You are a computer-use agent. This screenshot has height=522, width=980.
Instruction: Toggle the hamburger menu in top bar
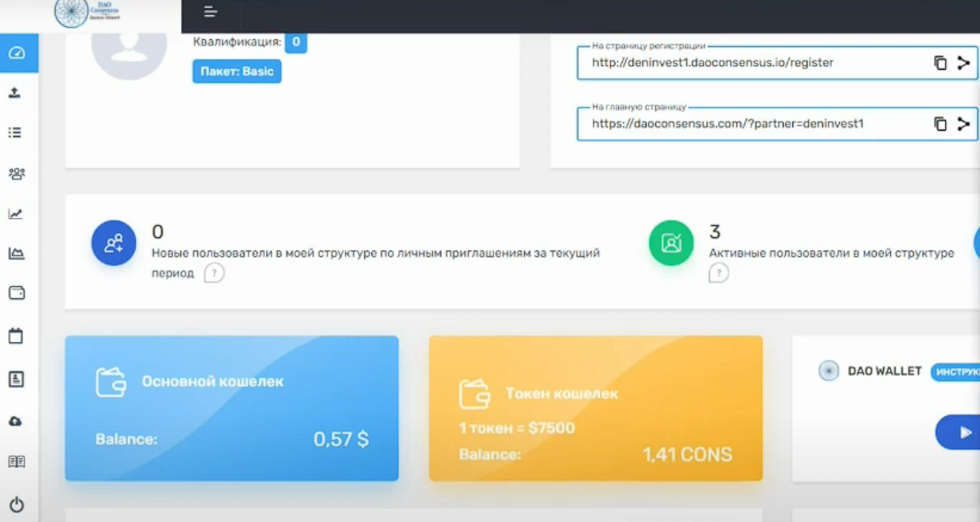(211, 12)
